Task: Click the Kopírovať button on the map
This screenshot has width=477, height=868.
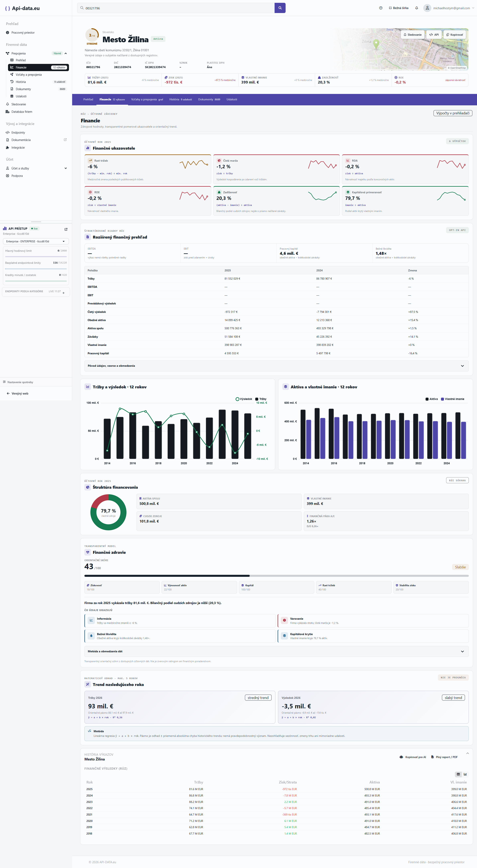Action: (x=454, y=35)
